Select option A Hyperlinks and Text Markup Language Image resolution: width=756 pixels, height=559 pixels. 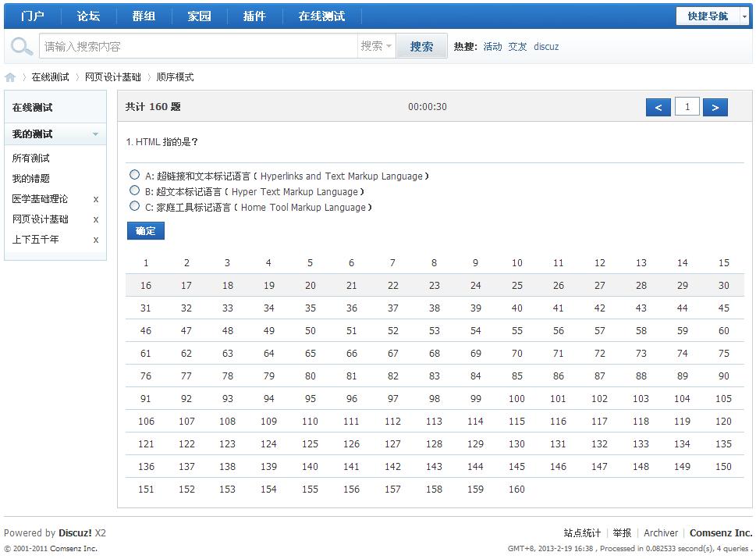pyautogui.click(x=135, y=175)
